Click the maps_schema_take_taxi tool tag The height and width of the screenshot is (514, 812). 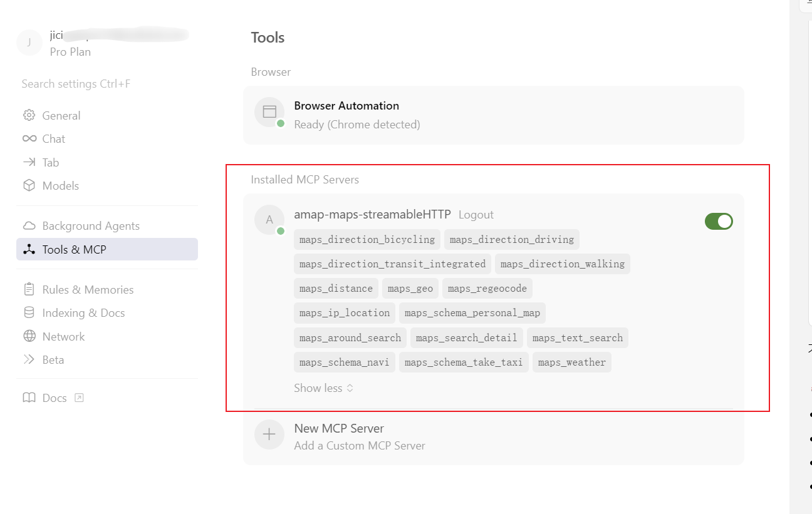(464, 362)
